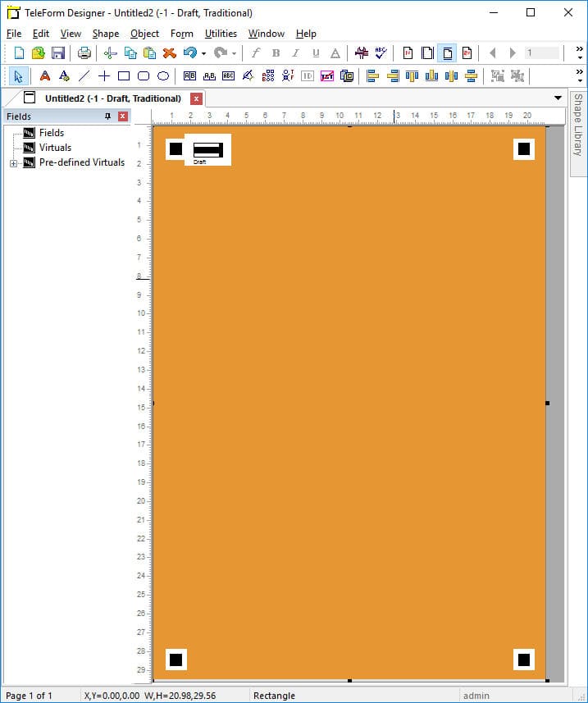
Task: Select the pink TXT field tool
Action: (x=327, y=75)
